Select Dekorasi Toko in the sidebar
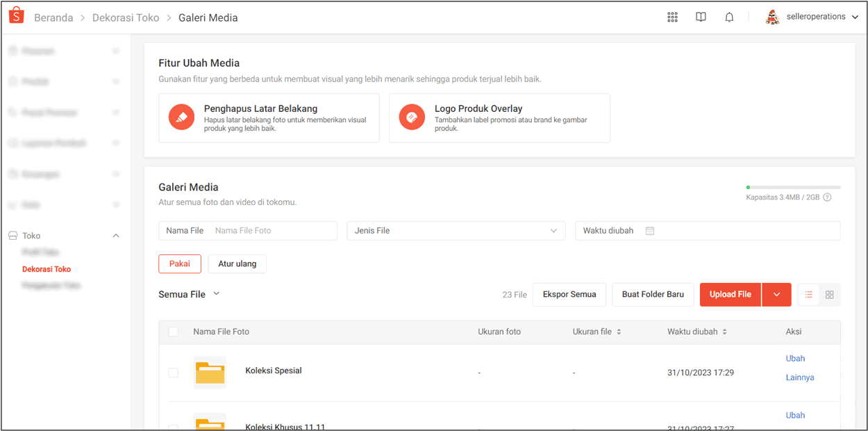 point(47,269)
